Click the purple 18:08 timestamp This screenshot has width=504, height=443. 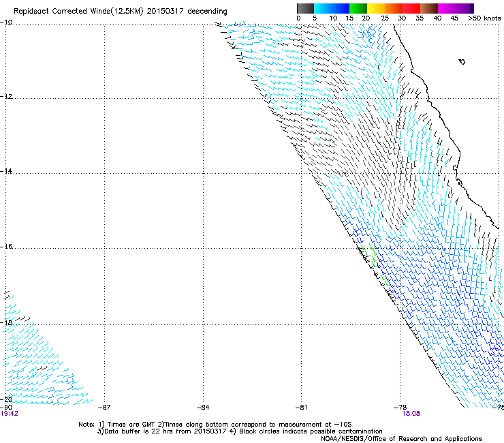coord(411,414)
